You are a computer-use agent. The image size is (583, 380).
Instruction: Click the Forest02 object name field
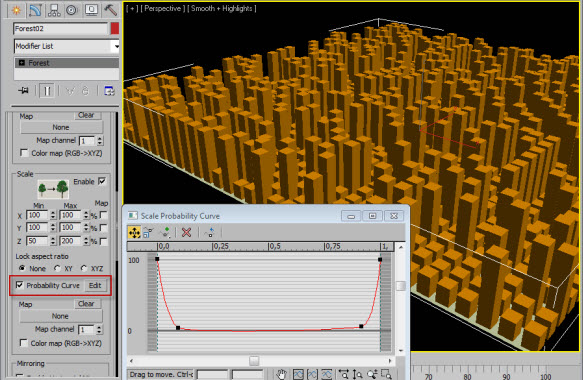point(61,29)
